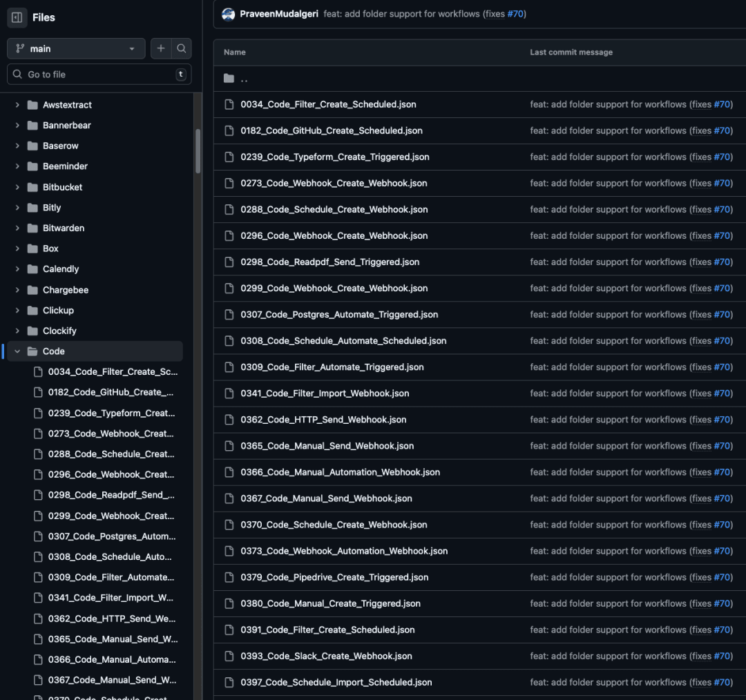The height and width of the screenshot is (700, 746).
Task: Expand the Beeminder folder chevron
Action: tap(17, 166)
